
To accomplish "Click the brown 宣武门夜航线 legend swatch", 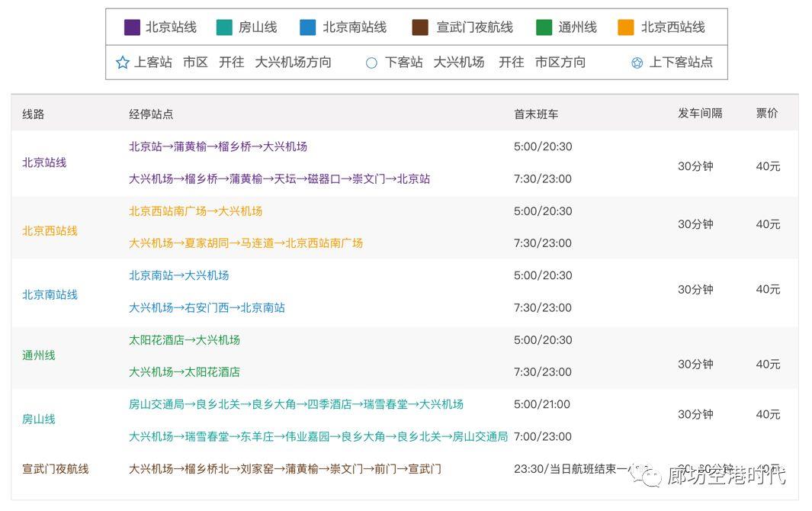I will coord(420,27).
